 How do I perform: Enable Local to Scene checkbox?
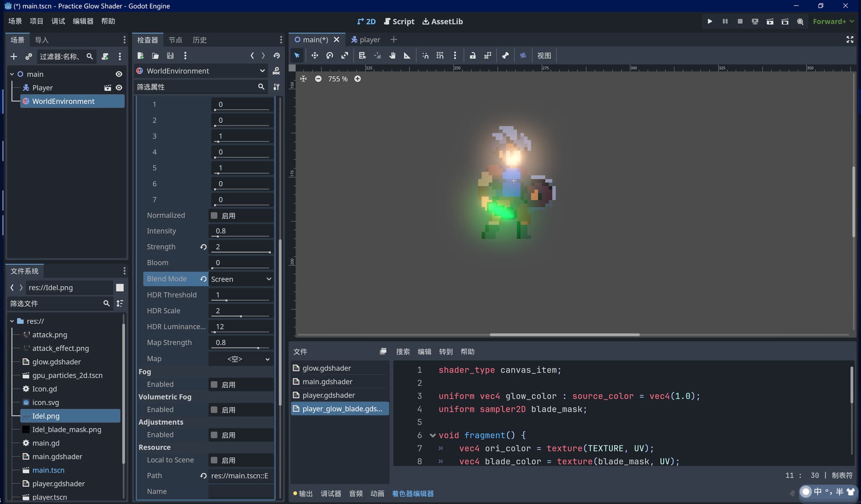(214, 460)
